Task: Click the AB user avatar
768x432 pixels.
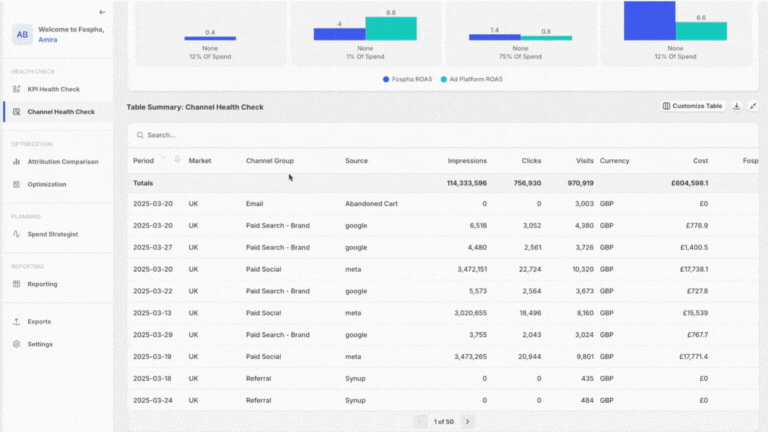Action: pos(23,35)
